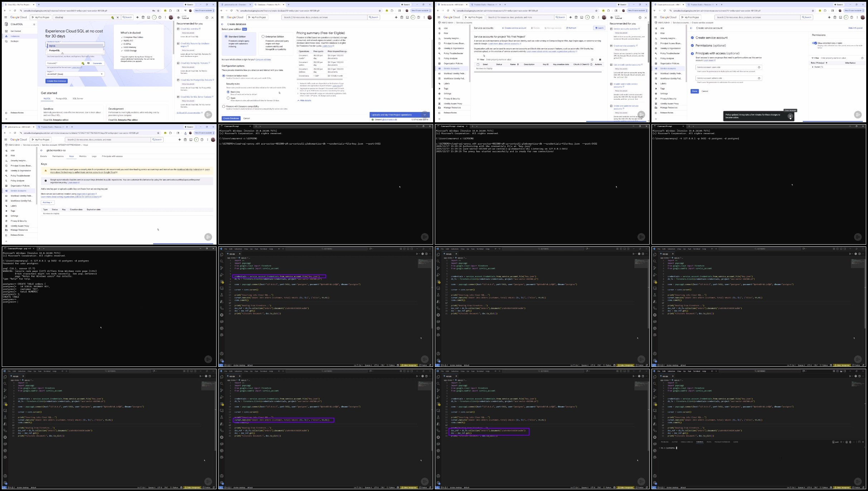This screenshot has height=491, width=868.
Task: Click the Compare editions link
Action: click(263, 60)
